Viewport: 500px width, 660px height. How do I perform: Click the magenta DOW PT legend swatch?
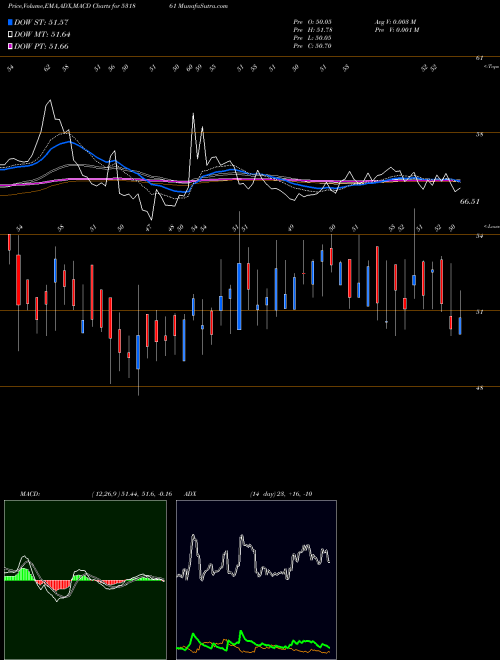pos(10,46)
